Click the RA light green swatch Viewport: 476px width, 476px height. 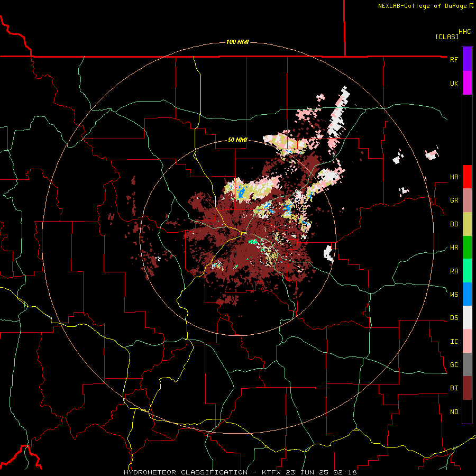[467, 271]
